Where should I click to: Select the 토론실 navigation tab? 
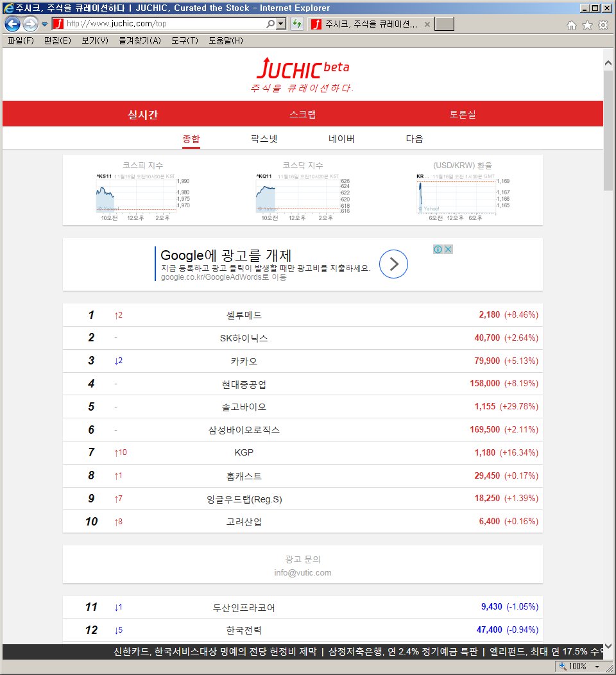[x=463, y=114]
